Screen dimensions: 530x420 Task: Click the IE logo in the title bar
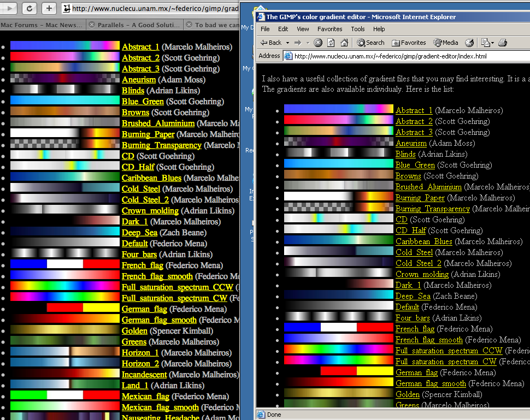tap(261, 16)
